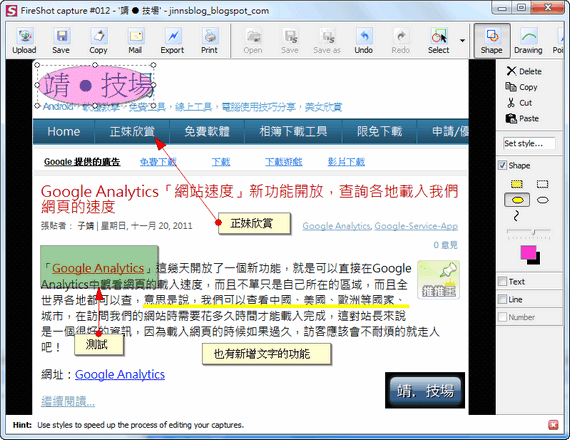Click the 推推王 pushpin image
This screenshot has height=440, width=570.
click(x=438, y=280)
